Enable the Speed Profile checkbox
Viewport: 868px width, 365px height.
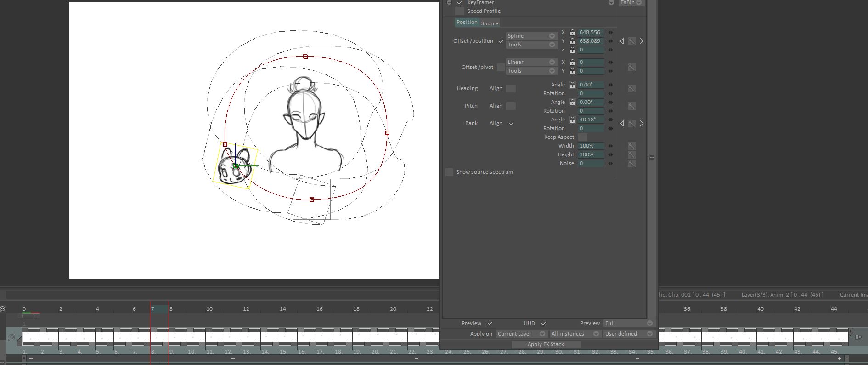[x=459, y=11]
